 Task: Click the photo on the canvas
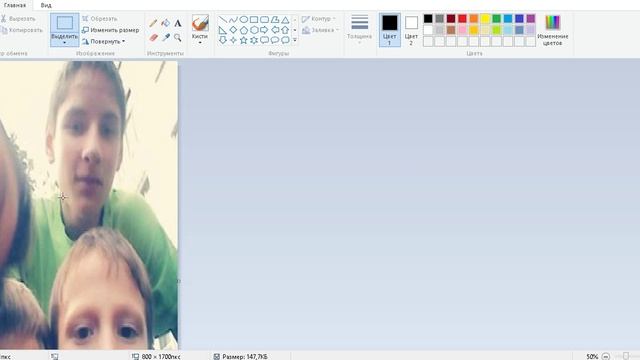coord(89,205)
